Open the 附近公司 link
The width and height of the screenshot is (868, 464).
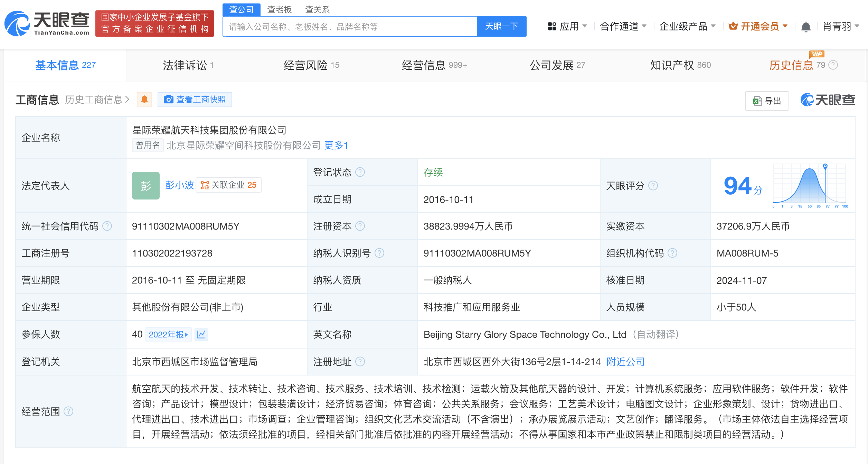[x=625, y=362]
